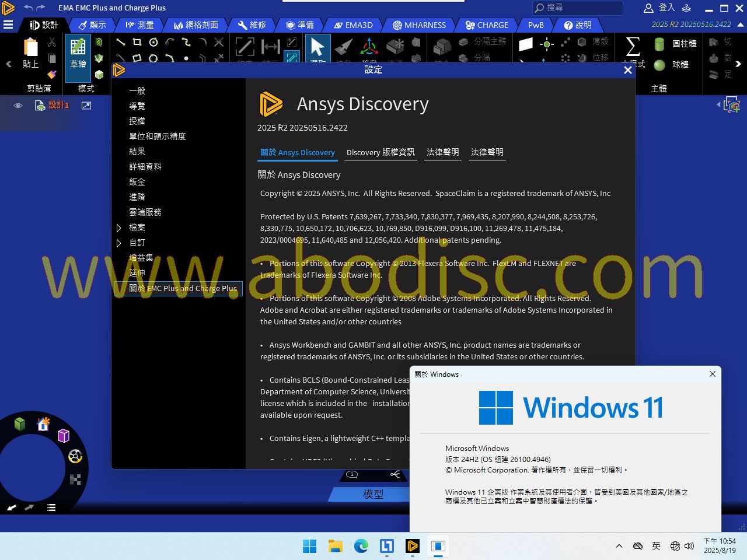Activate the Select (選取) arrow tool
Image resolution: width=747 pixels, height=560 pixels.
[x=317, y=49]
